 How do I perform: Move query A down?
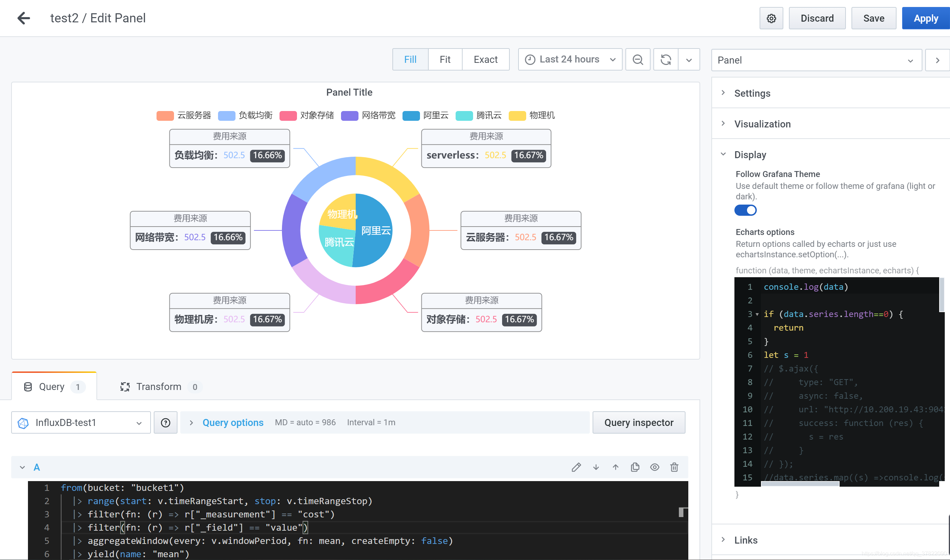click(x=596, y=467)
